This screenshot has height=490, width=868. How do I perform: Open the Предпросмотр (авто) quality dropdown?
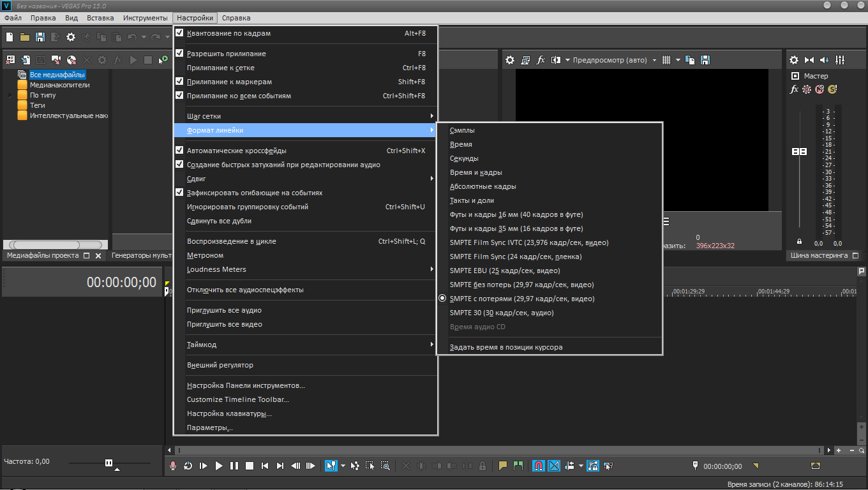point(614,60)
